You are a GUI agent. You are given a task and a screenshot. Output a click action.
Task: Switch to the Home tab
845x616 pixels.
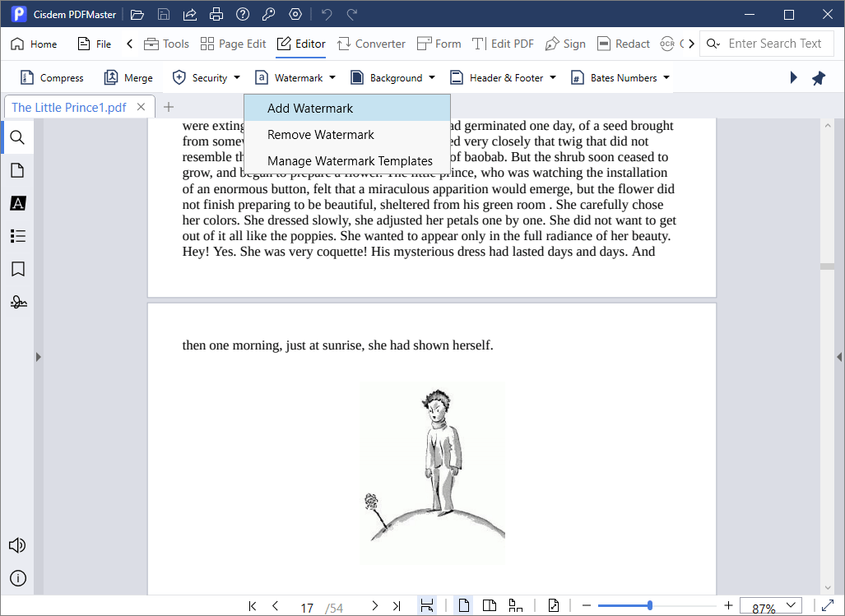click(34, 44)
